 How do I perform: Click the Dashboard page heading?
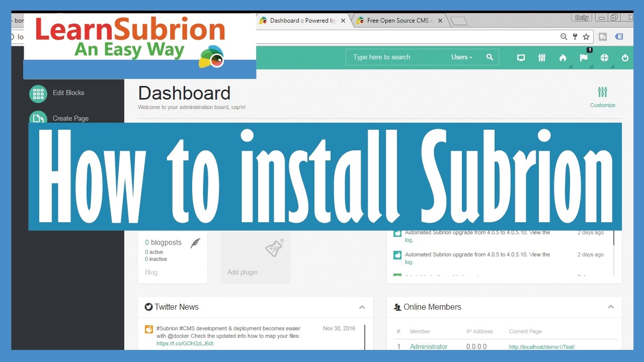(184, 93)
